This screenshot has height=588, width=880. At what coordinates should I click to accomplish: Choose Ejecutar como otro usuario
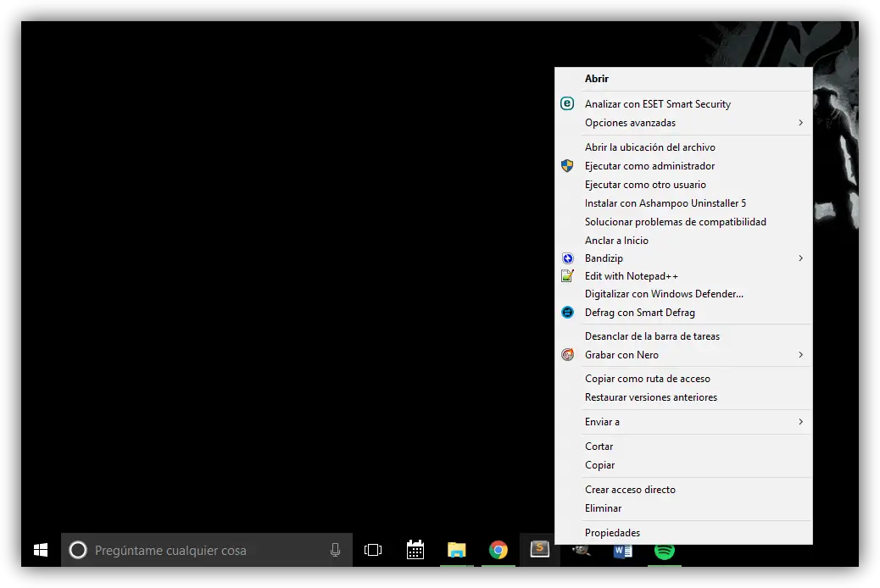point(683,184)
